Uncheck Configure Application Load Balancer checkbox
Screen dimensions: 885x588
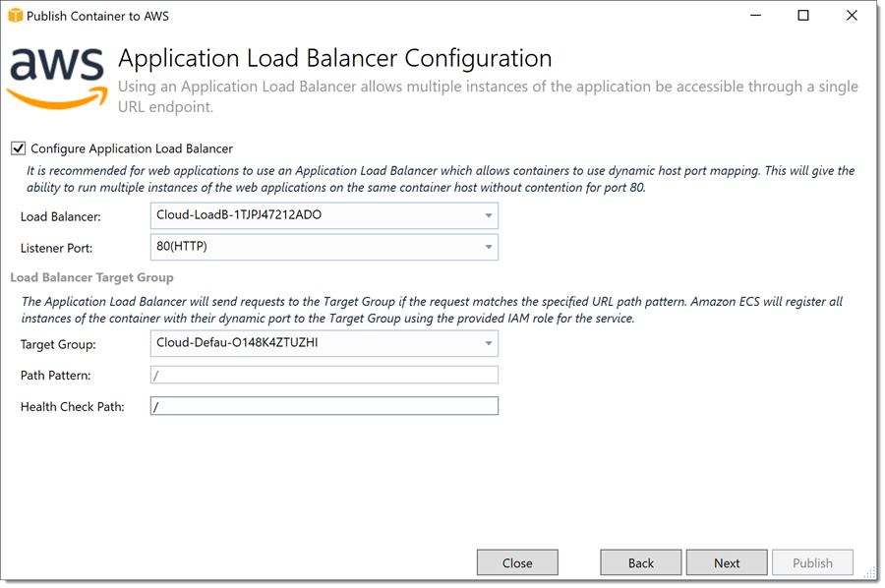[x=18, y=148]
